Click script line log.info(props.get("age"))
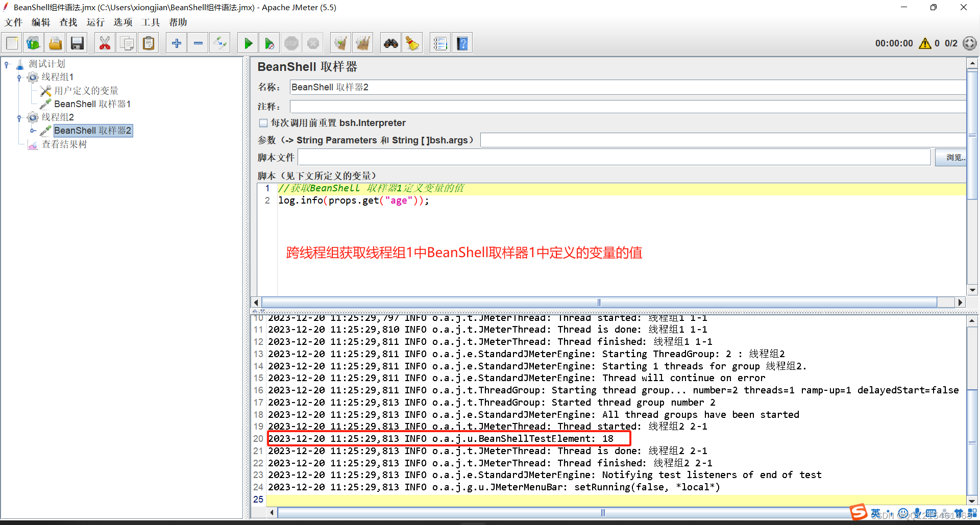The width and height of the screenshot is (980, 525). (354, 201)
